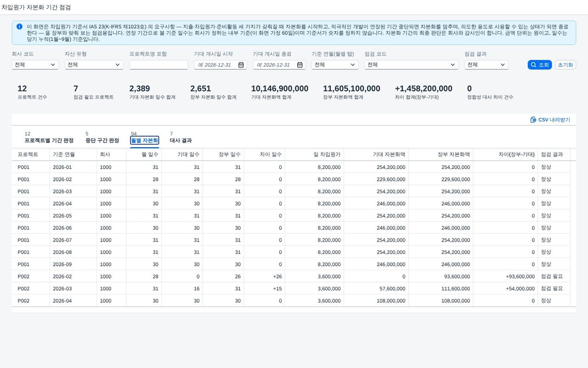Click the CSV 내려받기 link

(x=550, y=120)
